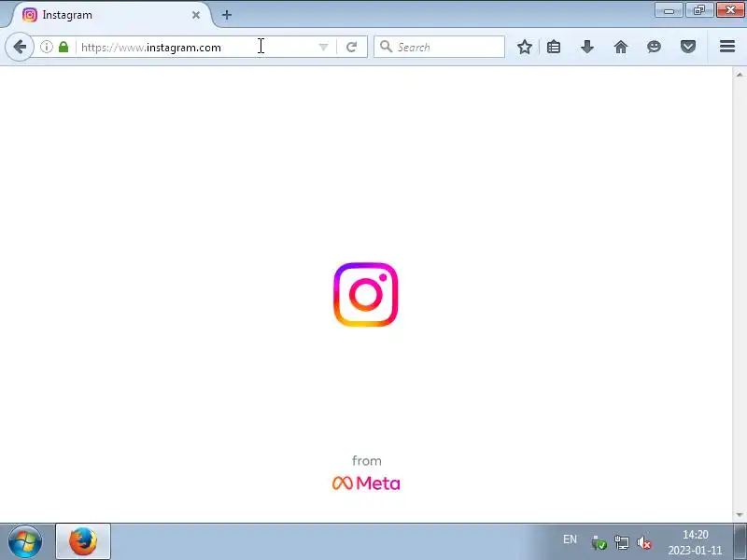
Task: Click into the Firefox Search box
Action: tap(439, 47)
